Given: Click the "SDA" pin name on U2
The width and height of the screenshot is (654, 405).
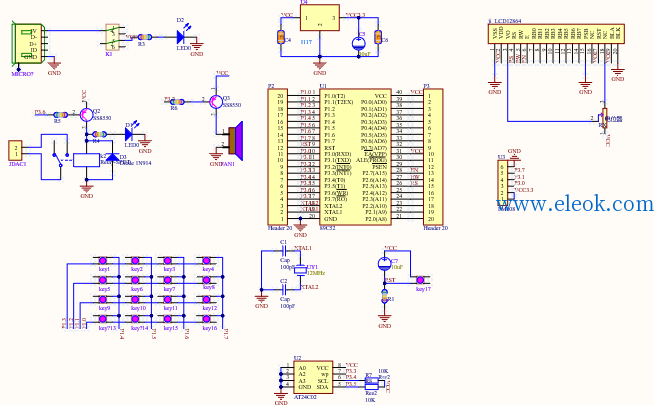Looking at the screenshot, I should pos(323,387).
